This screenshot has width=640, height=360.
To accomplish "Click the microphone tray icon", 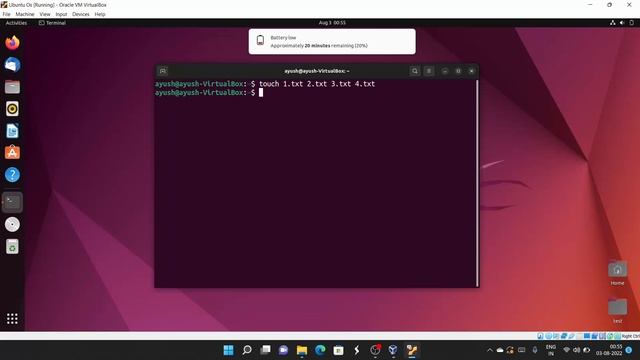I will [x=535, y=350].
